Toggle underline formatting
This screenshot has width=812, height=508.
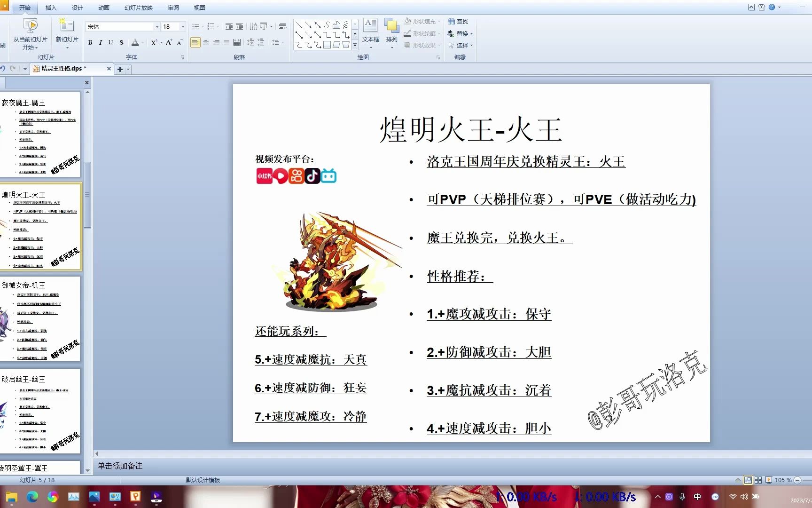111,42
